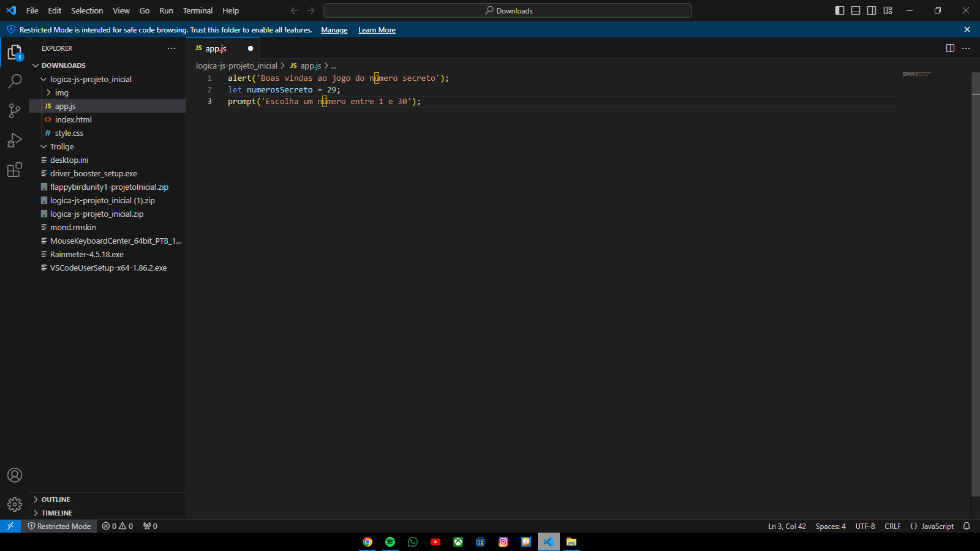Viewport: 980px width, 551px height.
Task: Open the Search view icon
Action: click(15, 81)
